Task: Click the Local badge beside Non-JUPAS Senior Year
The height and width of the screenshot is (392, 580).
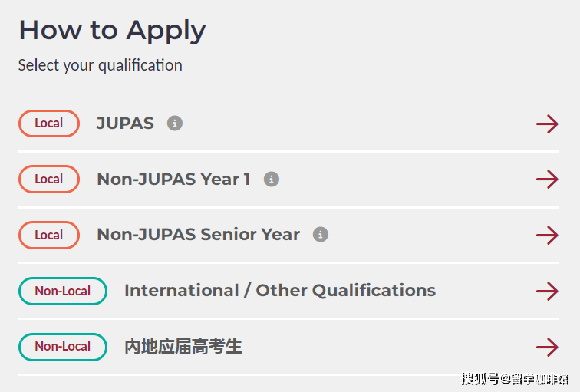Action: click(x=49, y=235)
